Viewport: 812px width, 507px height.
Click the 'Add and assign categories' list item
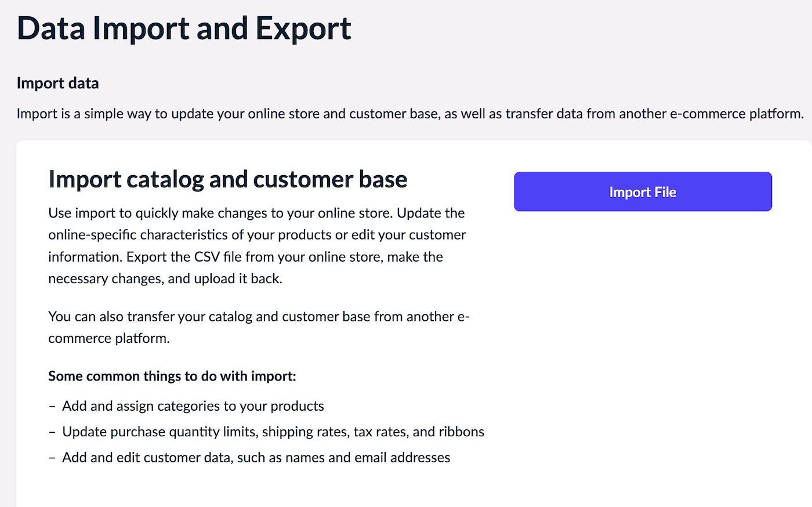193,406
